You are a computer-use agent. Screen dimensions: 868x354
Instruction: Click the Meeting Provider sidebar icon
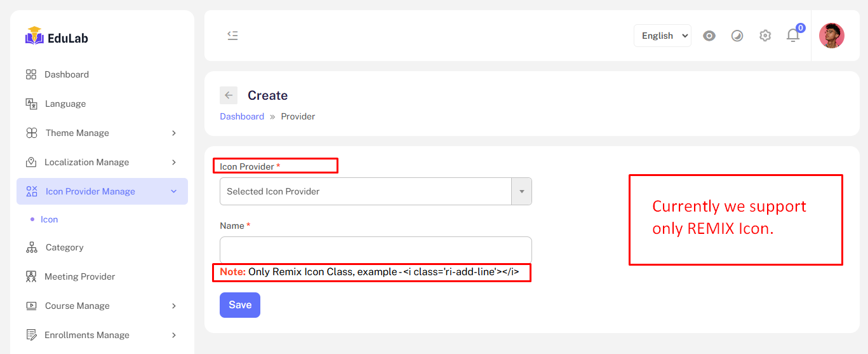[31, 276]
